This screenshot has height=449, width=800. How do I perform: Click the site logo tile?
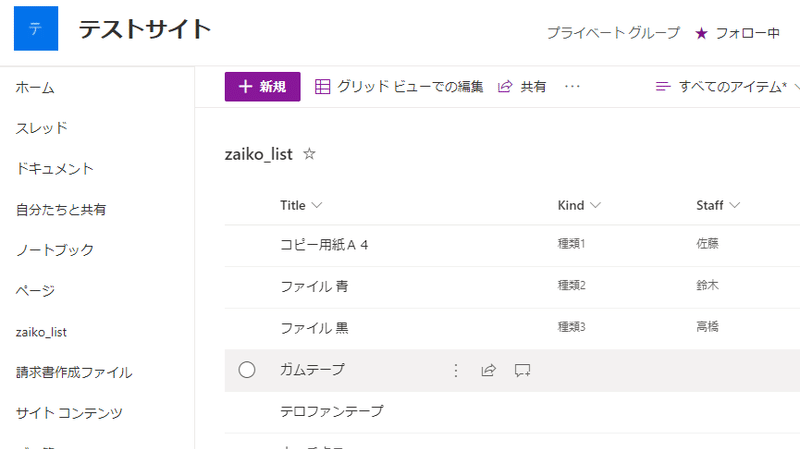coord(36,29)
